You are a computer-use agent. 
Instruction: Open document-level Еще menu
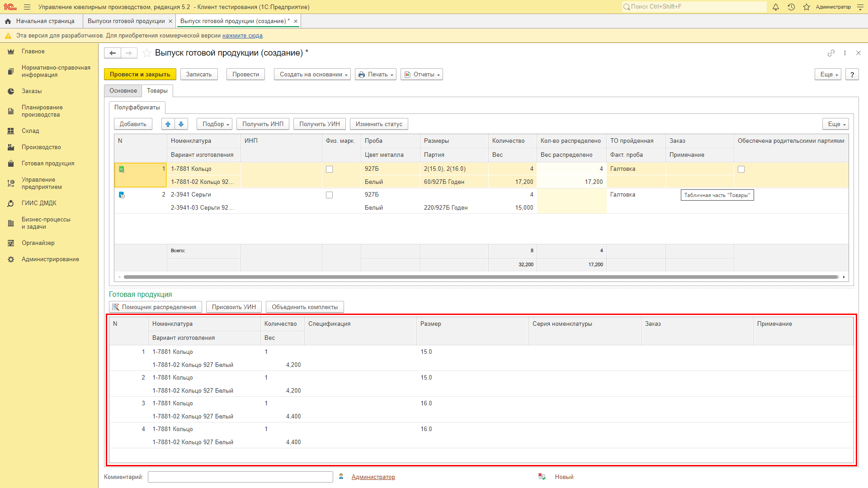click(828, 75)
